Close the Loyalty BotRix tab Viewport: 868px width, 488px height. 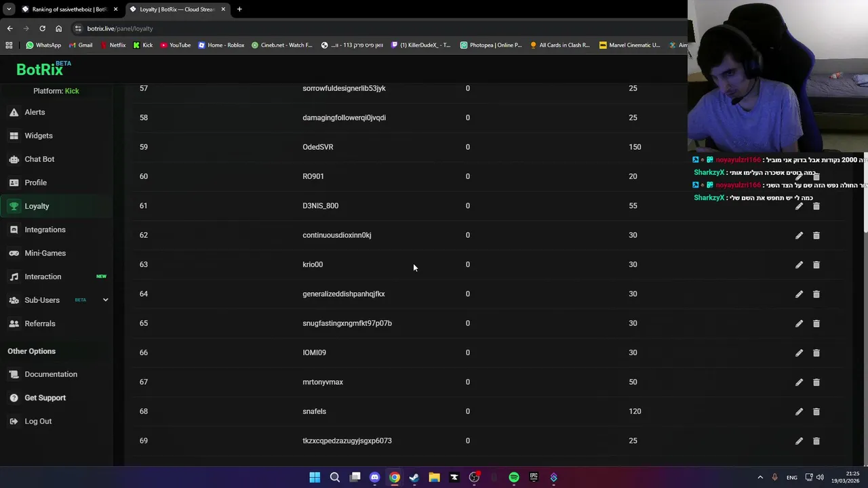(x=223, y=9)
